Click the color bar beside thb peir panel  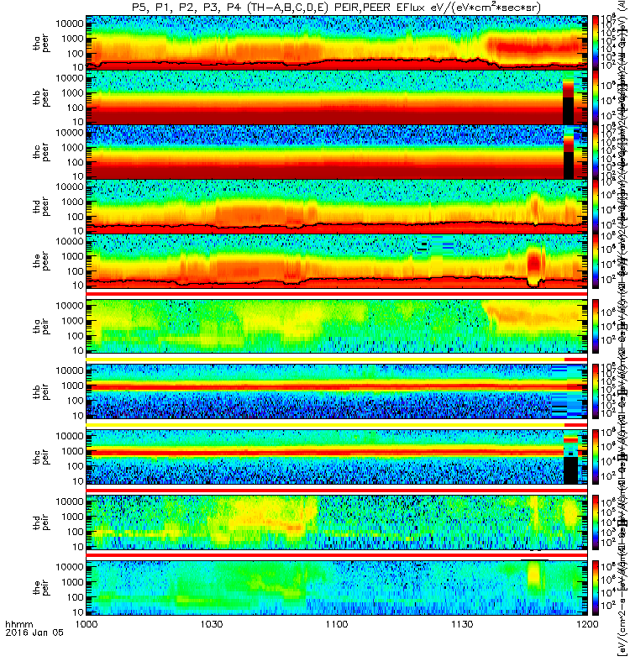pos(596,391)
